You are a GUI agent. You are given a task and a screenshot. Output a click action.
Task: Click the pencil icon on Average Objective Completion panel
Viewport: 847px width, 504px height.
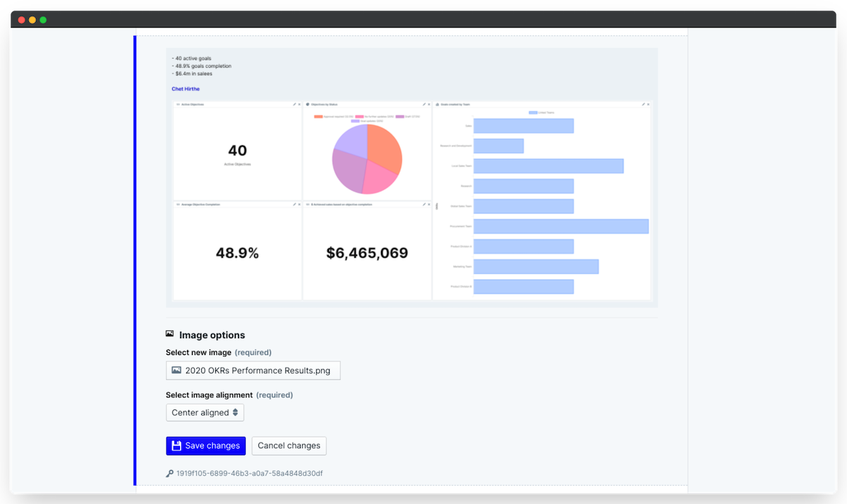coord(294,205)
